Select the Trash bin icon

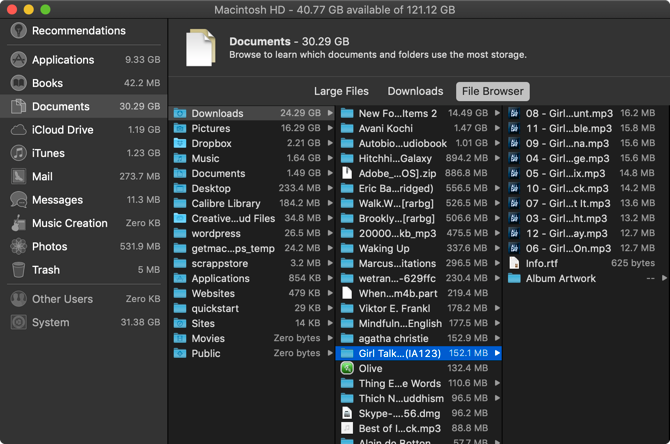pyautogui.click(x=18, y=269)
